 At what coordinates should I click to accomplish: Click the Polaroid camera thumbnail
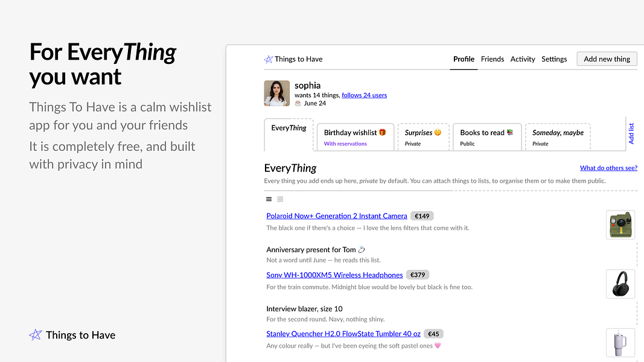click(x=620, y=225)
